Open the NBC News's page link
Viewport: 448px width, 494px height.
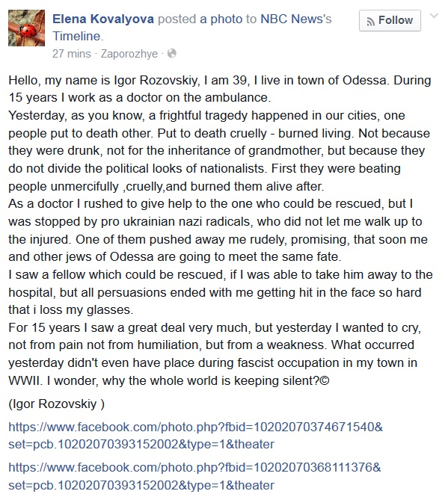pos(295,19)
